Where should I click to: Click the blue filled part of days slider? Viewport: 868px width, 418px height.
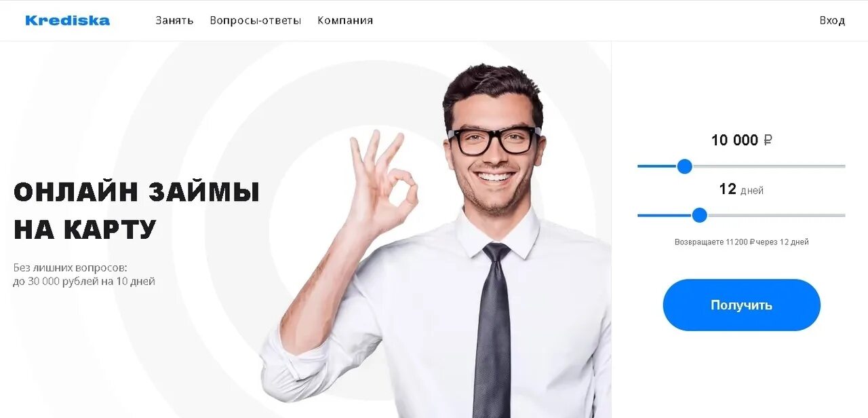[665, 215]
